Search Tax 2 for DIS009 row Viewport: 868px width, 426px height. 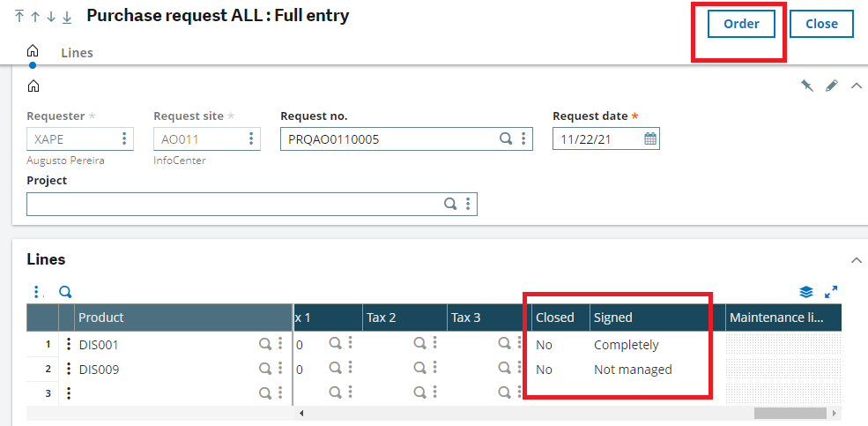[420, 368]
